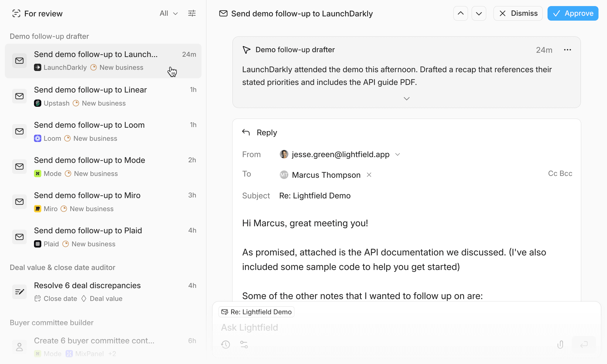The image size is (607, 364).
Task: Select Send demo follow-up to Linear
Action: (x=103, y=96)
